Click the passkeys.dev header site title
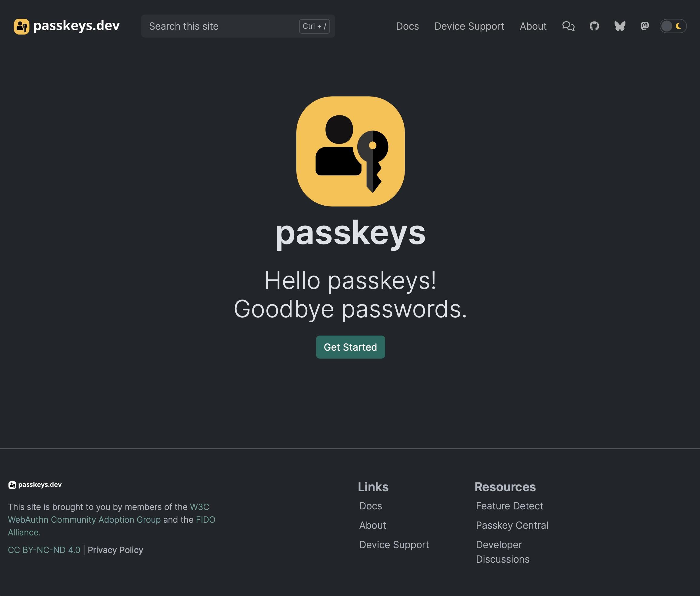 76,26
